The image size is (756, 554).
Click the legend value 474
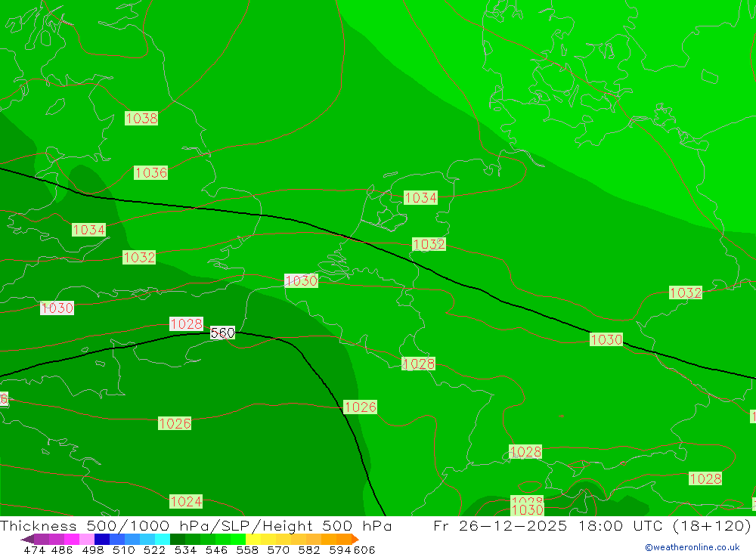click(34, 549)
